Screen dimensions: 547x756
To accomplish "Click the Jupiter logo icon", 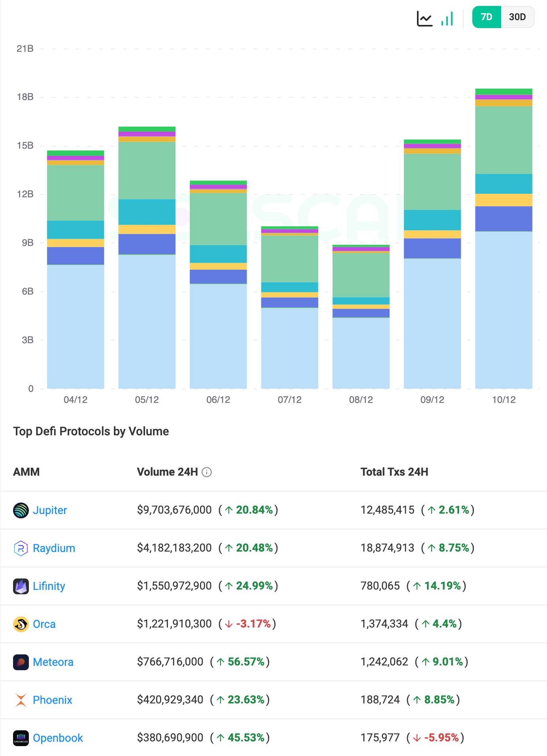I will pos(21,510).
